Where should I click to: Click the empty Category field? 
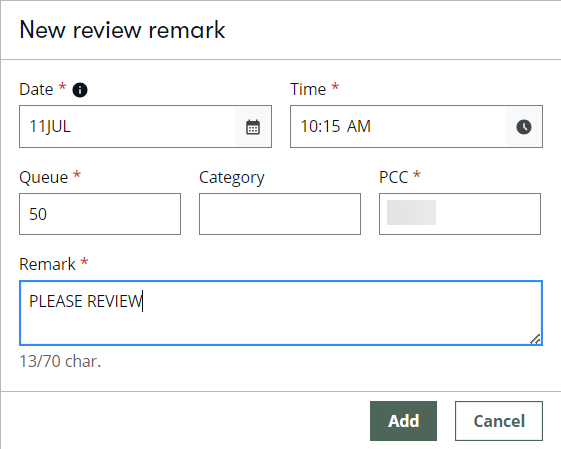point(280,214)
